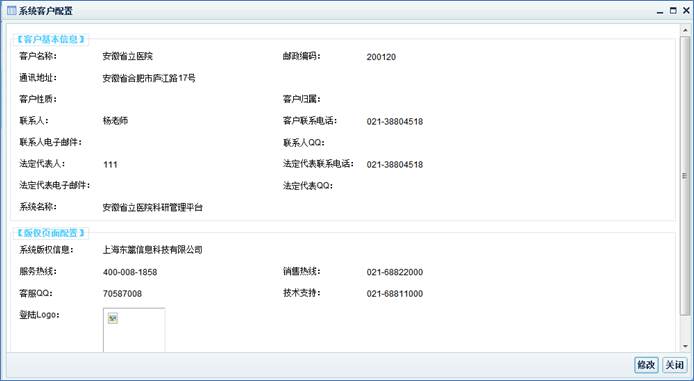Image resolution: width=694 pixels, height=381 pixels.
Task: Select the service hotline 400-008-1858
Action: pyautogui.click(x=130, y=272)
